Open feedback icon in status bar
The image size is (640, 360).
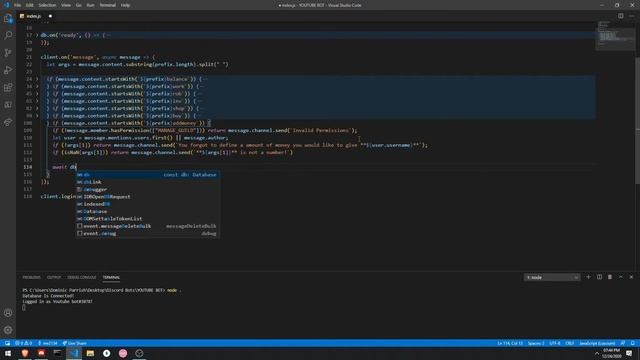point(623,343)
